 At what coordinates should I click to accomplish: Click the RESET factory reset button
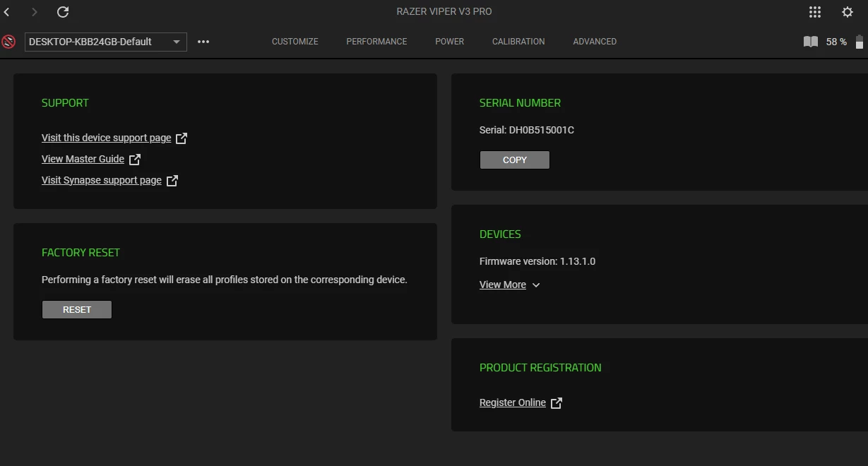[77, 309]
